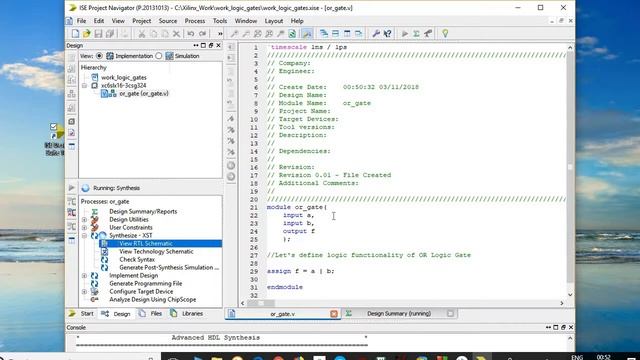Select the Simulation view radio button
Screen dimensions: 640x360
159,56
